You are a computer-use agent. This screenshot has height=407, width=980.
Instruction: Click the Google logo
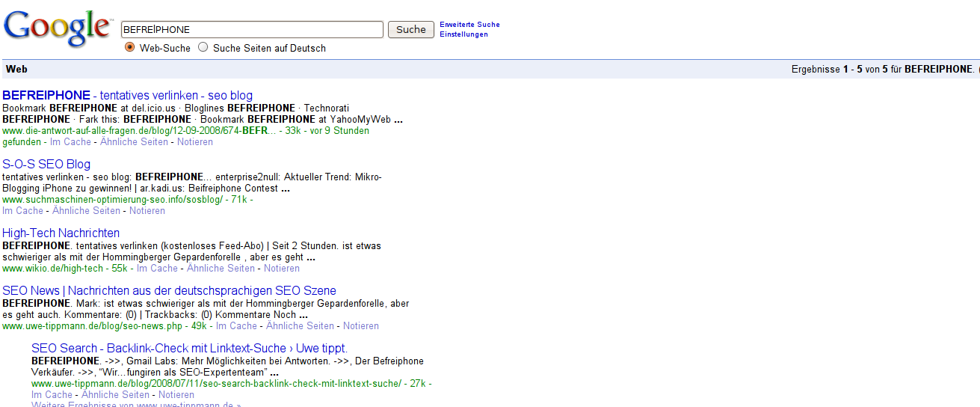click(x=58, y=29)
